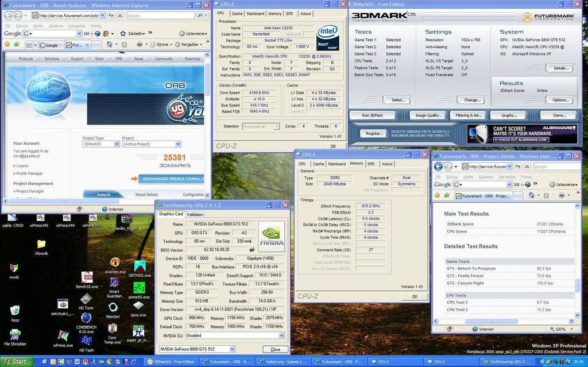Click the Image Quality button in 3DMark05

click(x=428, y=115)
